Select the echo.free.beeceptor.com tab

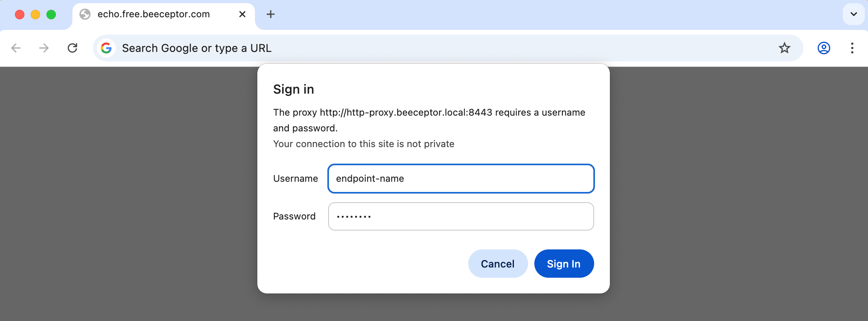pyautogui.click(x=153, y=14)
